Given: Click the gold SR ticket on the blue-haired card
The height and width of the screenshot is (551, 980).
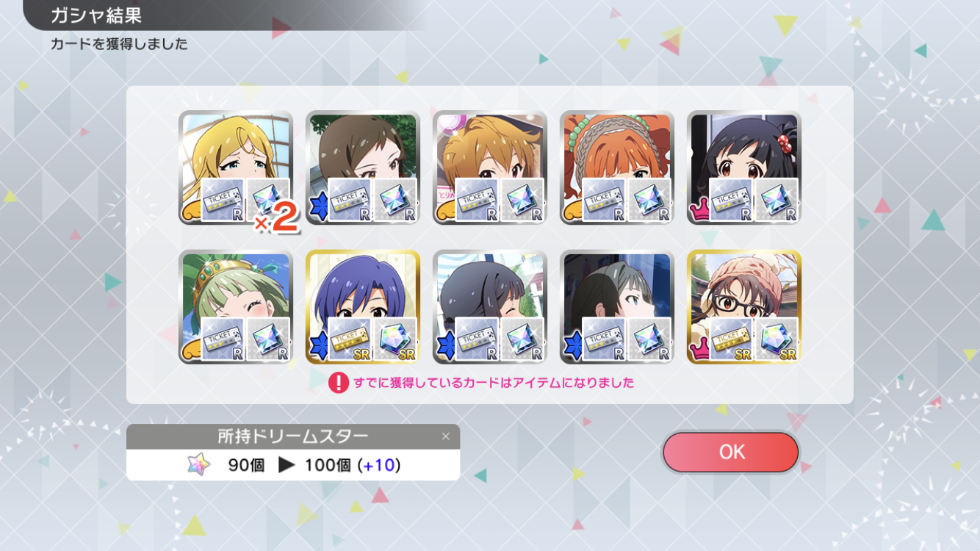Looking at the screenshot, I should pos(350,339).
